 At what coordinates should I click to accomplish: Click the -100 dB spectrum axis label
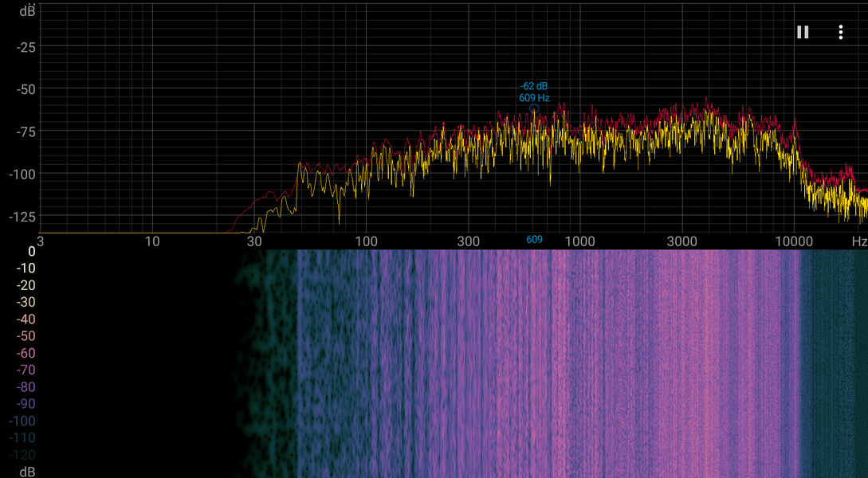click(22, 174)
